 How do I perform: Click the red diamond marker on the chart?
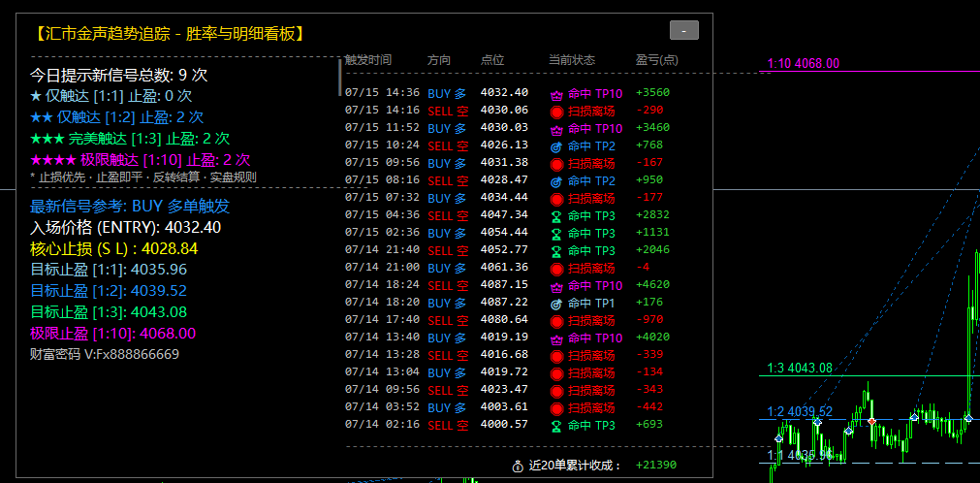click(x=871, y=421)
